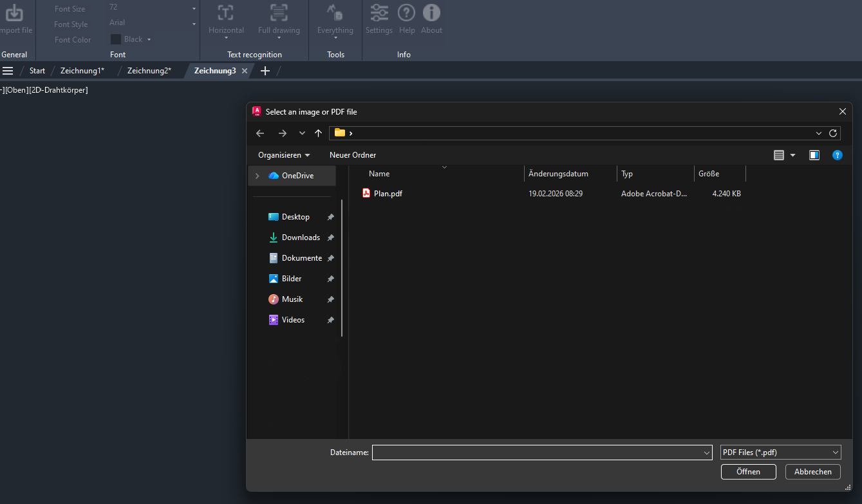Click the Help question mark icon
The width and height of the screenshot is (862, 504).
[406, 12]
